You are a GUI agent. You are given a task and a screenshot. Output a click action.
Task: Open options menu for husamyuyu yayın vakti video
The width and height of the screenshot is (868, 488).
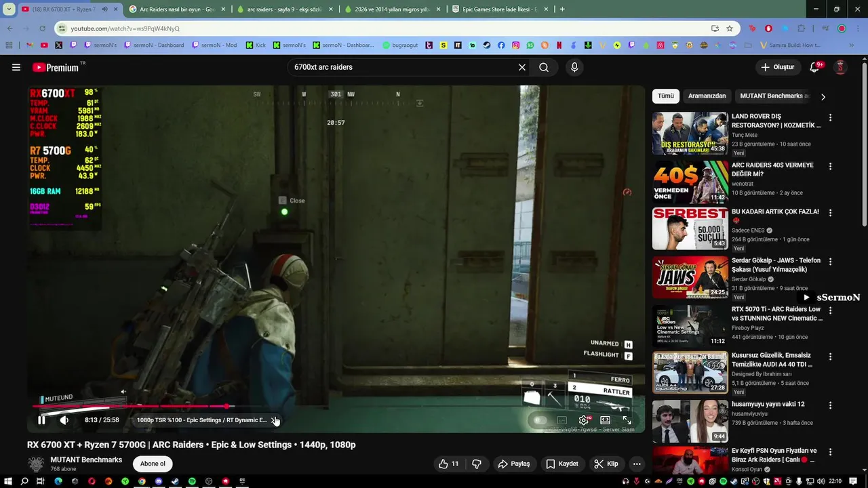coord(830,405)
